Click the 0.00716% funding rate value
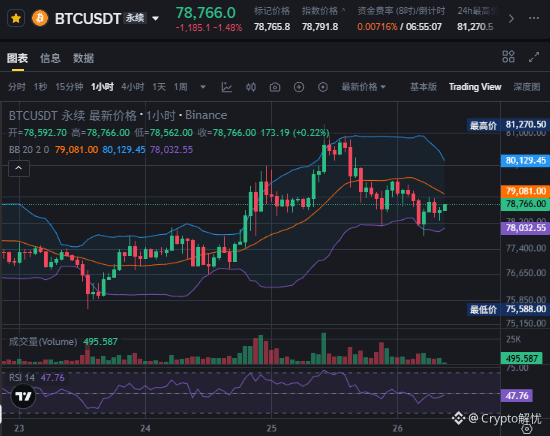This screenshot has height=436, width=550. [377, 27]
